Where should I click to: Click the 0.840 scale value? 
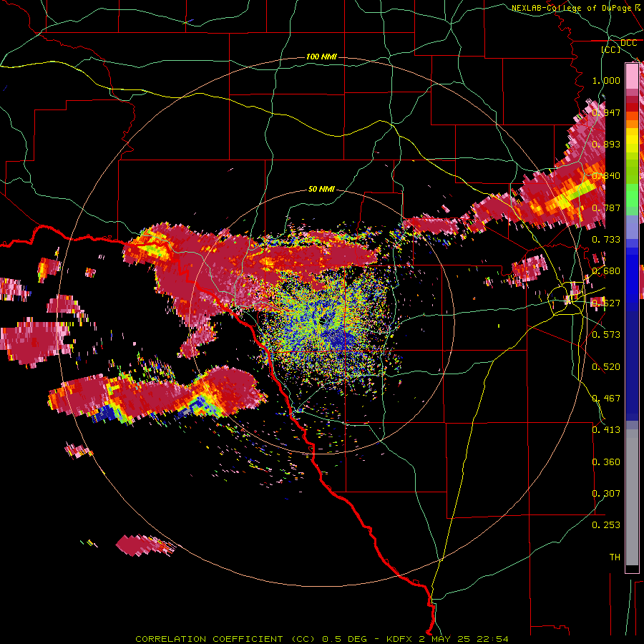(606, 176)
